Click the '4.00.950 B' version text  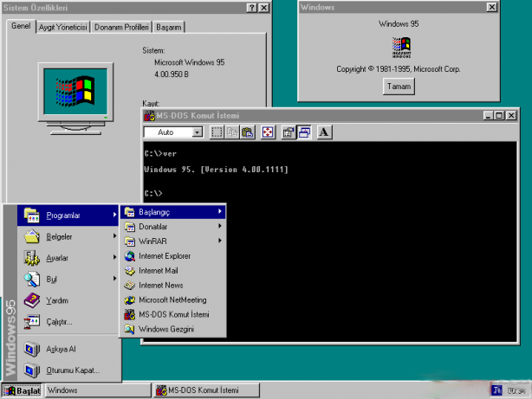[172, 74]
